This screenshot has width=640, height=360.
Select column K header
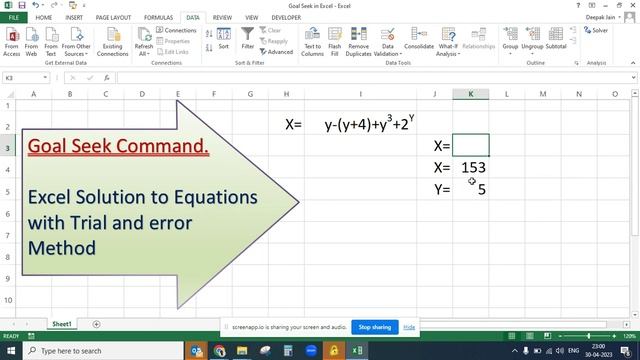click(x=471, y=94)
